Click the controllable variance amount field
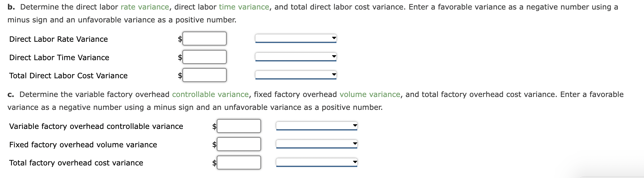644x178 pixels. [239, 126]
